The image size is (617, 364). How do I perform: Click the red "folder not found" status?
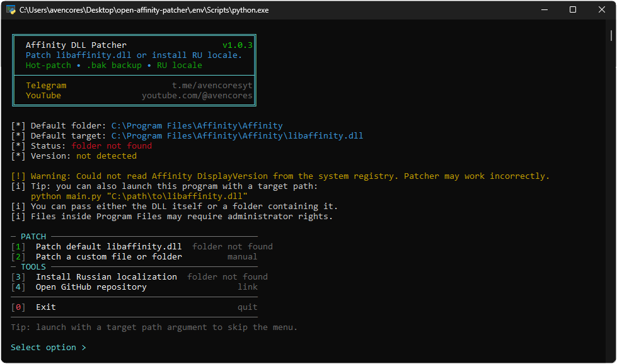[112, 146]
